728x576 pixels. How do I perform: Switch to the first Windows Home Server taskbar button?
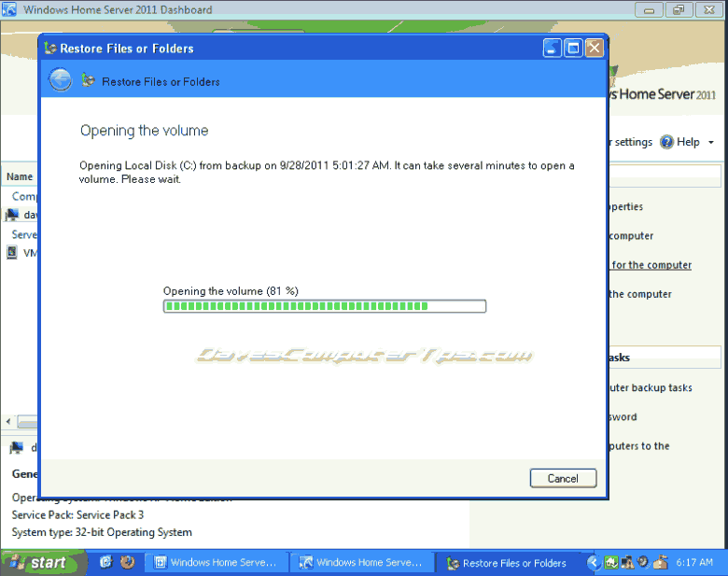(216, 563)
